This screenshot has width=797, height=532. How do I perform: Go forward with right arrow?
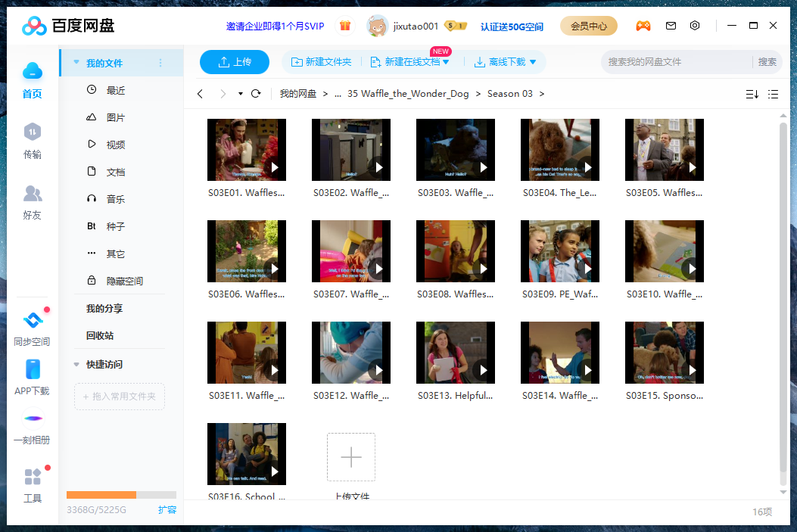223,94
